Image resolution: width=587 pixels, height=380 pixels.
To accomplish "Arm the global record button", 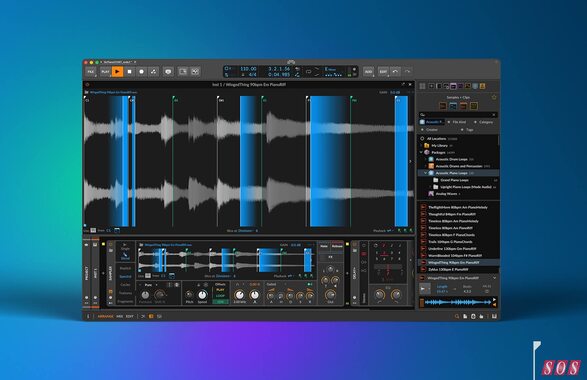I will pyautogui.click(x=142, y=72).
